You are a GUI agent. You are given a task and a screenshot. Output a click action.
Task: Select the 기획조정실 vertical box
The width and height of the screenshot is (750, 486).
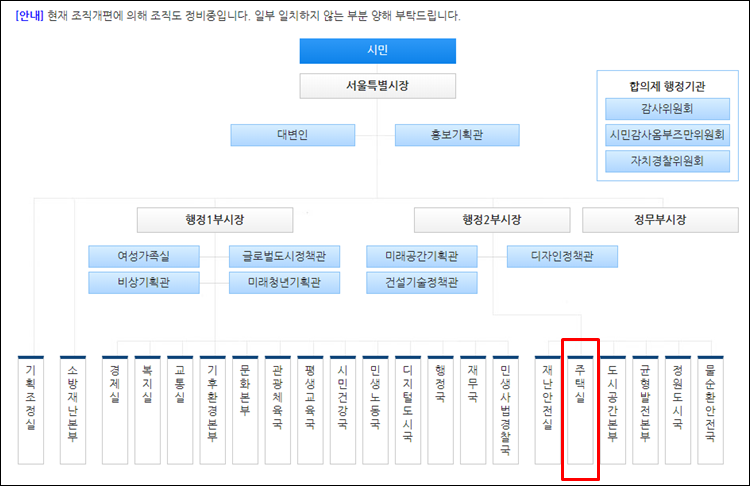tap(31, 410)
